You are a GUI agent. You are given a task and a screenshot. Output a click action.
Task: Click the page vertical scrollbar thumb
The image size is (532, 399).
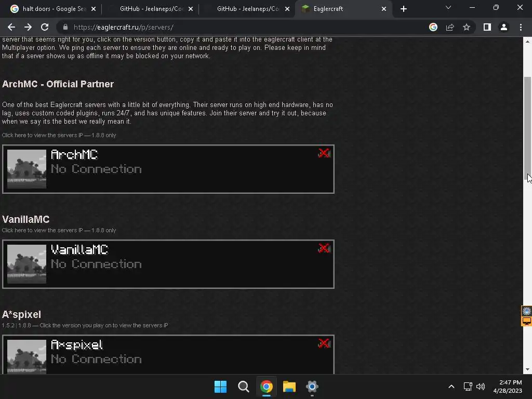(x=527, y=129)
